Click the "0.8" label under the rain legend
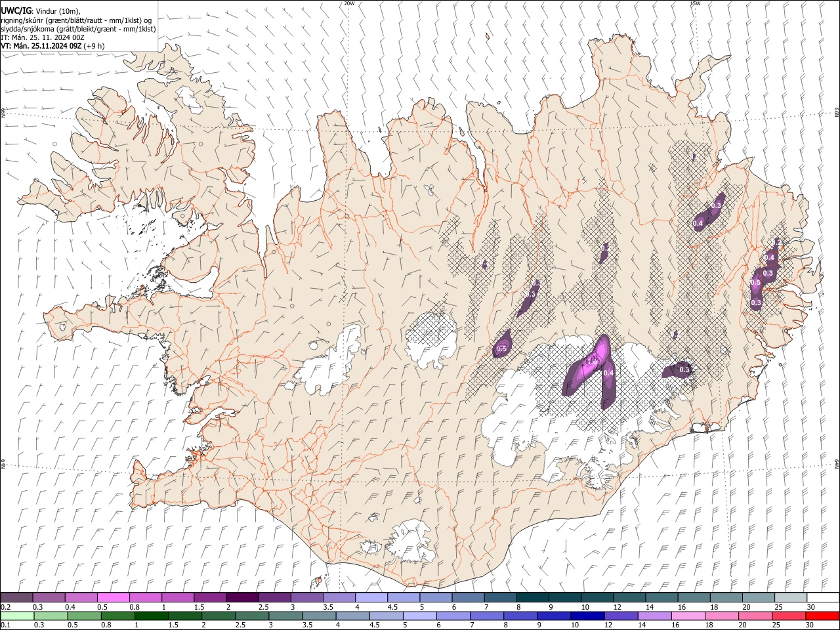This screenshot has height=630, width=840. 105,625
